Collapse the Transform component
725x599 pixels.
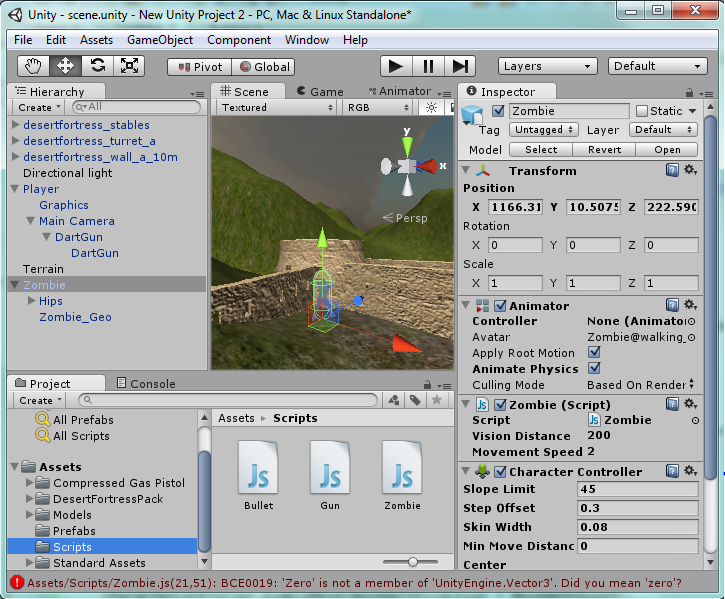pos(466,170)
